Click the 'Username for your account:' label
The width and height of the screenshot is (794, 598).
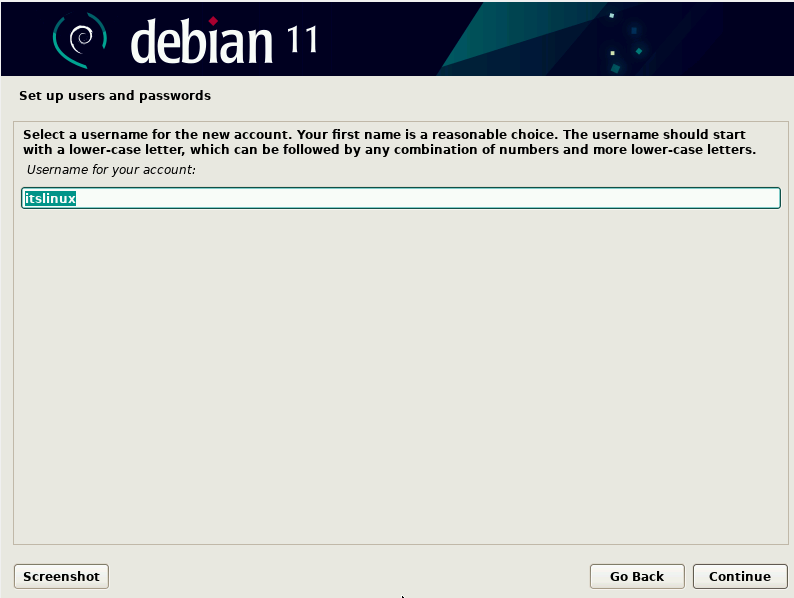tap(111, 170)
